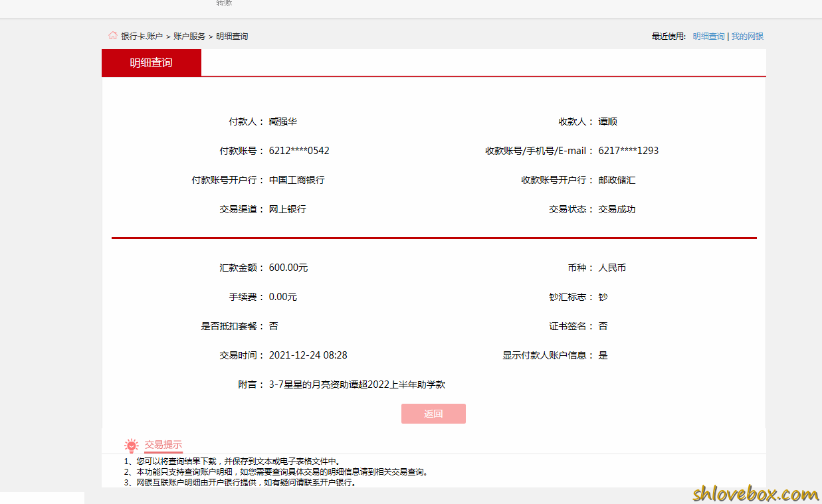Click the 最近使用 label
This screenshot has width=822, height=504.
668,37
